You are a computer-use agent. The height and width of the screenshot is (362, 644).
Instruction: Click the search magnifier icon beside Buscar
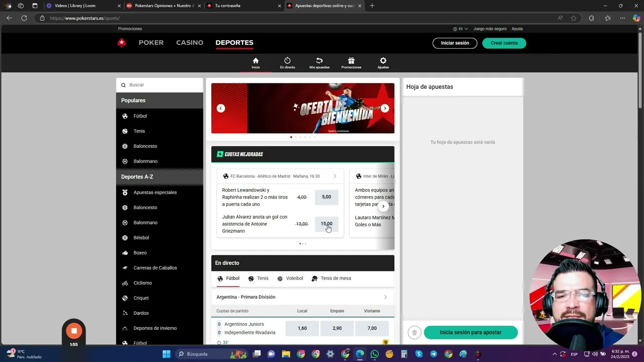(x=123, y=85)
